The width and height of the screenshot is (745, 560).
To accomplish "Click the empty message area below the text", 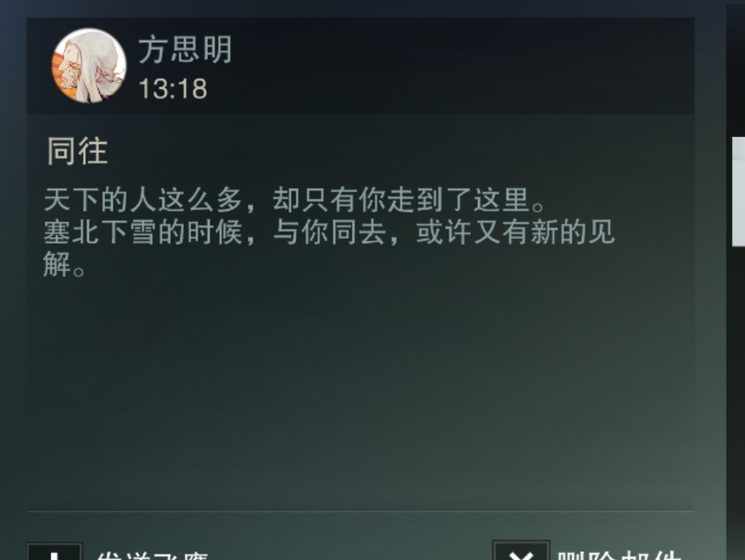I will point(361,394).
